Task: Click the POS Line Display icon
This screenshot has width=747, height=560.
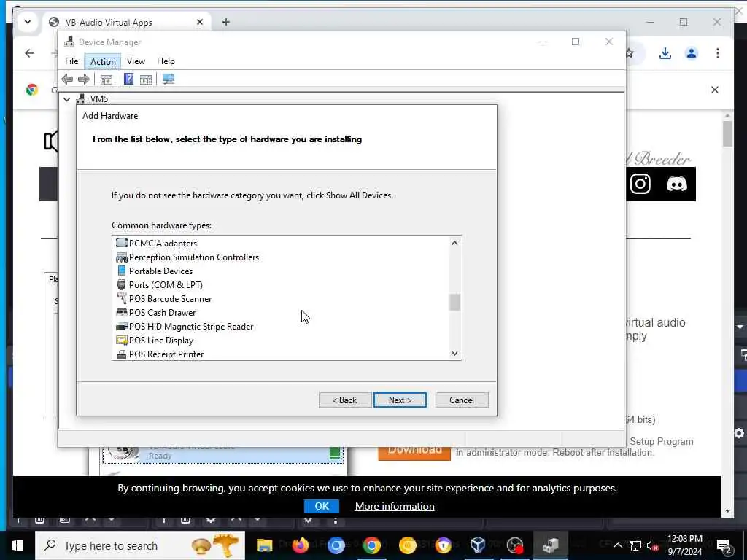Action: tap(122, 341)
